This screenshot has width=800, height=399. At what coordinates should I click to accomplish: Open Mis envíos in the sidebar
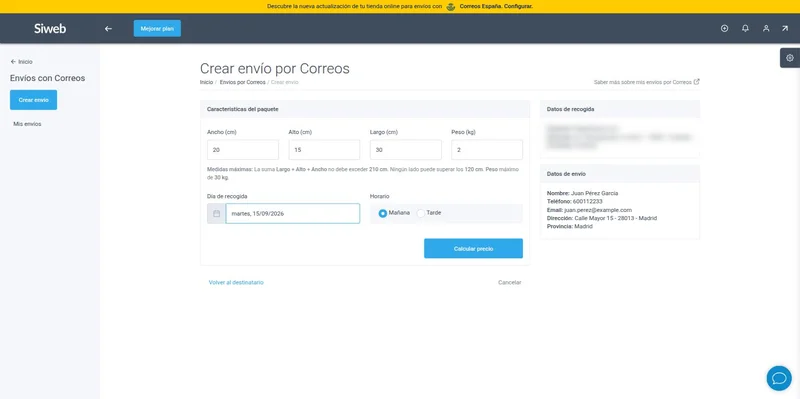coord(27,124)
